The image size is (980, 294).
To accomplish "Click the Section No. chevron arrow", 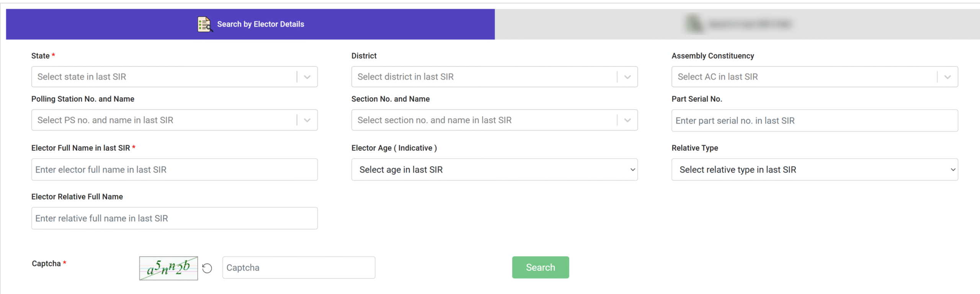I will coord(627,120).
